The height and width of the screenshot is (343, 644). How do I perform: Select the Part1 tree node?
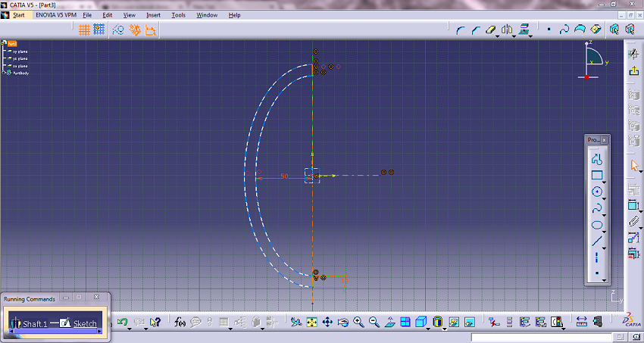(x=12, y=43)
